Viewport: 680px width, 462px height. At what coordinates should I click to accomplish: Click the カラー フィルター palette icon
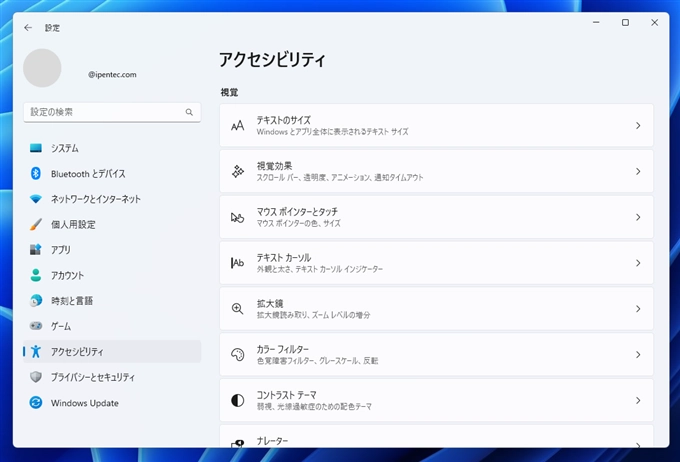pos(237,354)
